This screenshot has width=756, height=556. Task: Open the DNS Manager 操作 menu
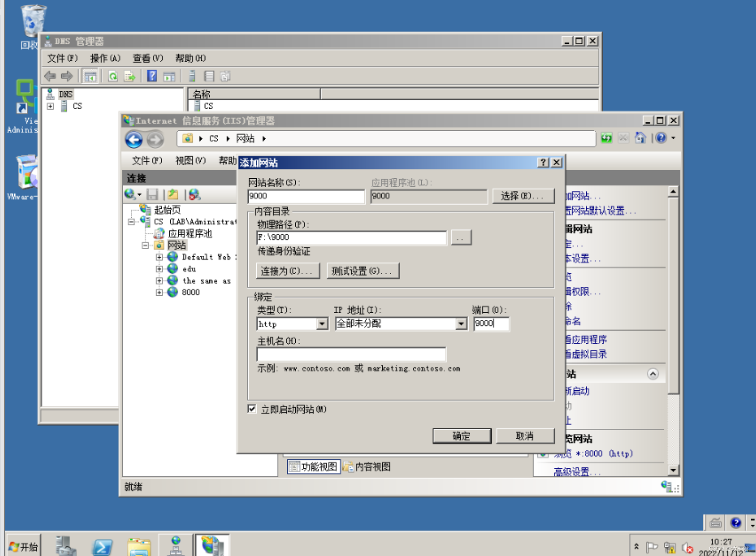(105, 58)
